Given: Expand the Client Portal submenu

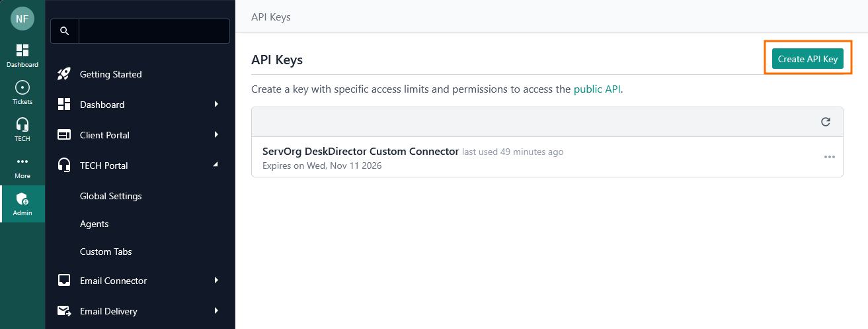Looking at the screenshot, I should (x=216, y=135).
